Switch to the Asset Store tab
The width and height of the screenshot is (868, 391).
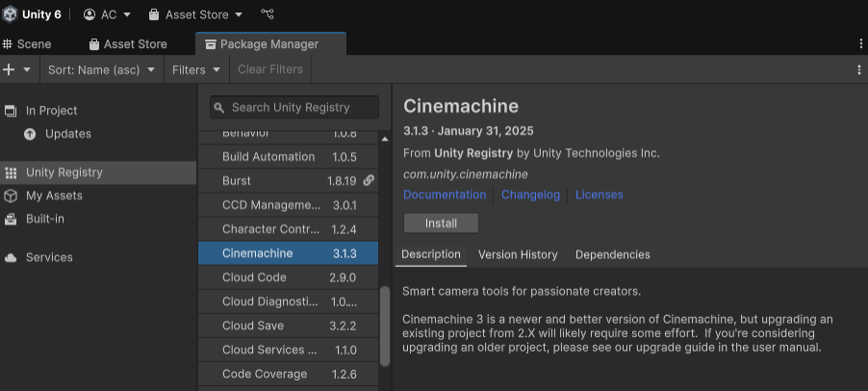128,43
